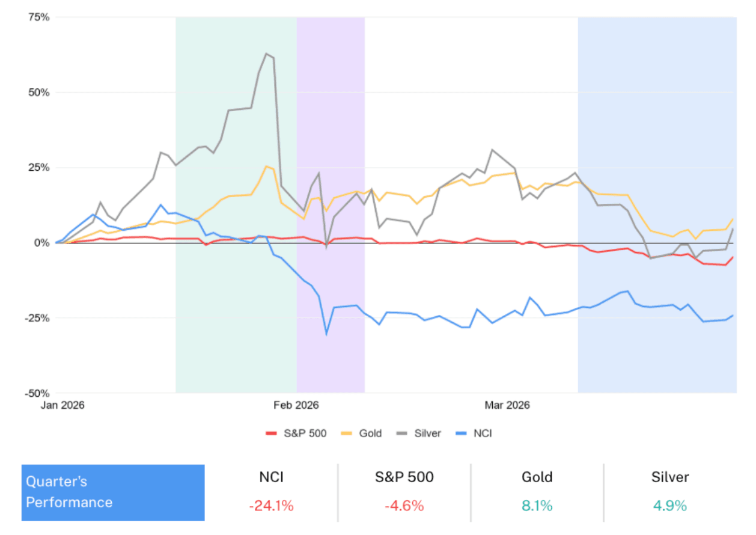This screenshot has height=535, width=756.
Task: Click the 75% y-axis label
Action: pyautogui.click(x=38, y=17)
